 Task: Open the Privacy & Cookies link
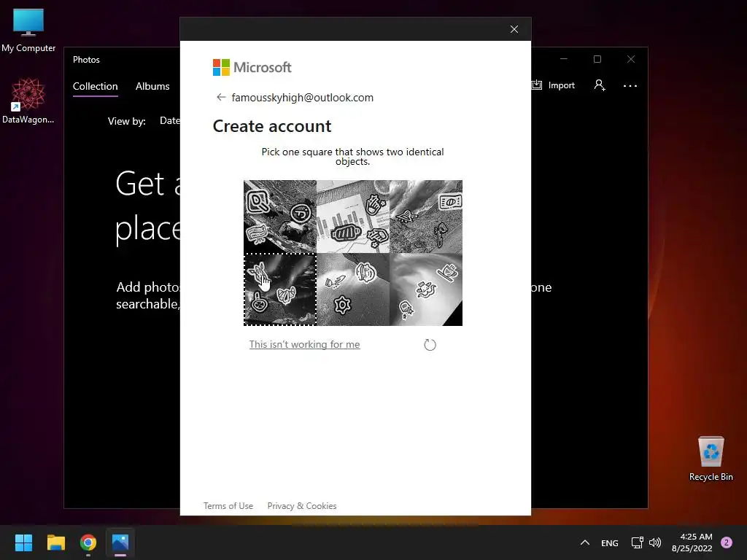point(302,506)
